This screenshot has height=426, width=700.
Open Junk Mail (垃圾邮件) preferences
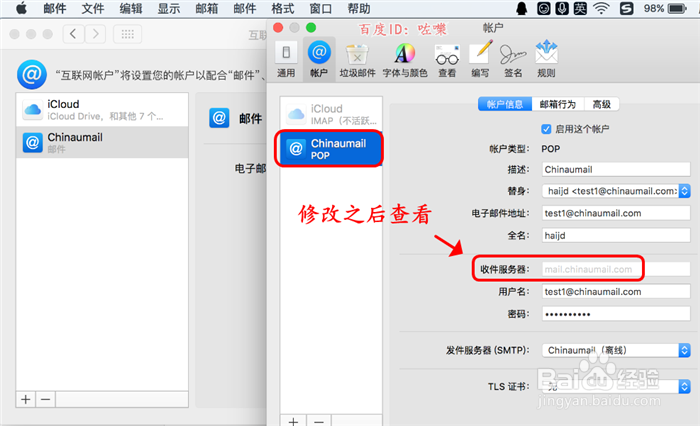click(357, 60)
